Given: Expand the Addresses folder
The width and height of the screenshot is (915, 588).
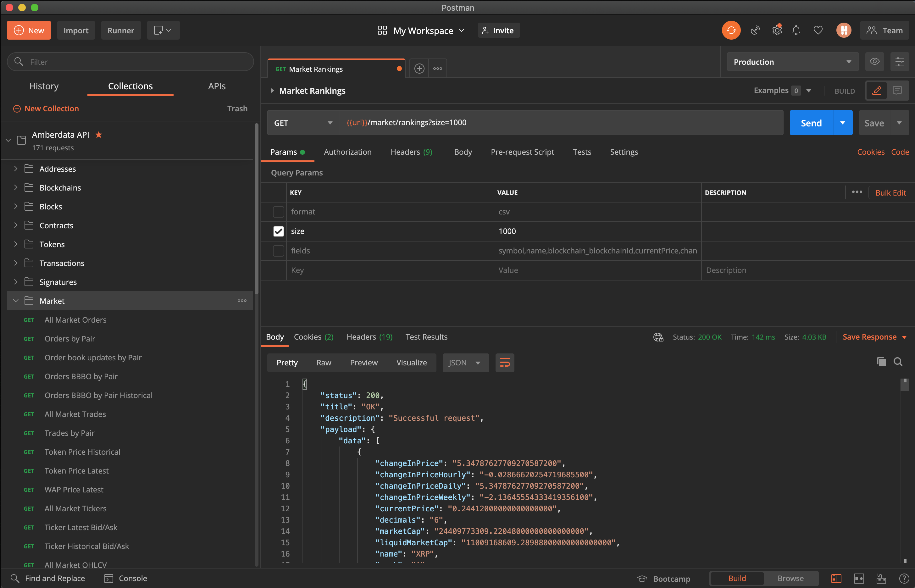Looking at the screenshot, I should pos(16,169).
